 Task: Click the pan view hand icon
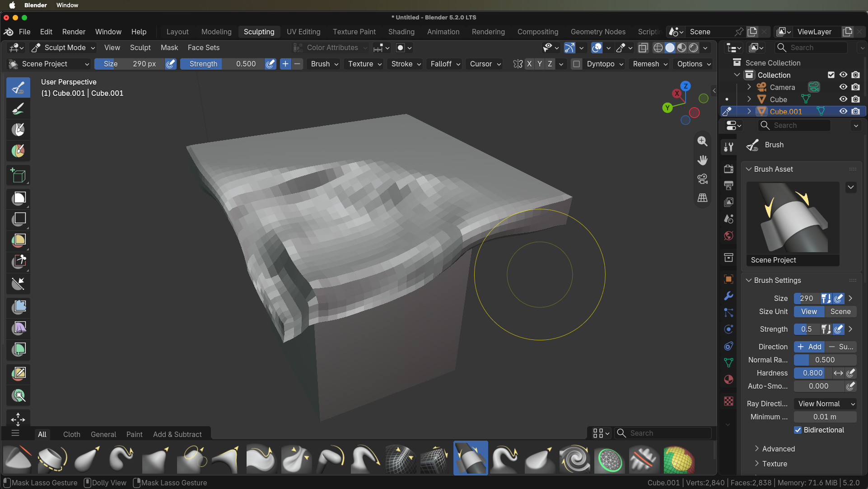pyautogui.click(x=702, y=160)
